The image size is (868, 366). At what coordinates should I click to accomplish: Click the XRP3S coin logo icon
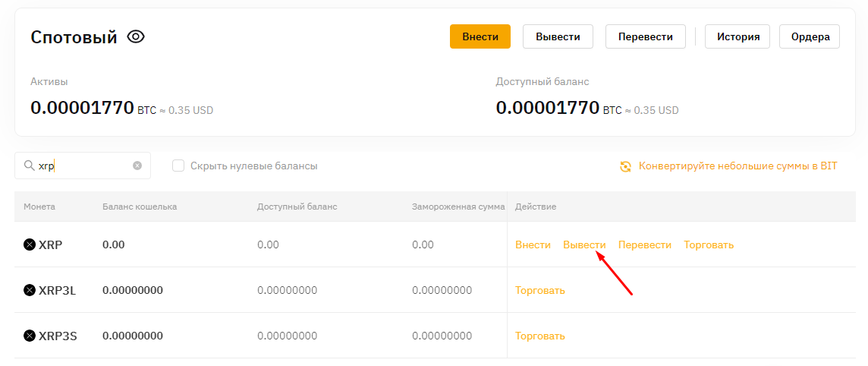[x=30, y=335]
